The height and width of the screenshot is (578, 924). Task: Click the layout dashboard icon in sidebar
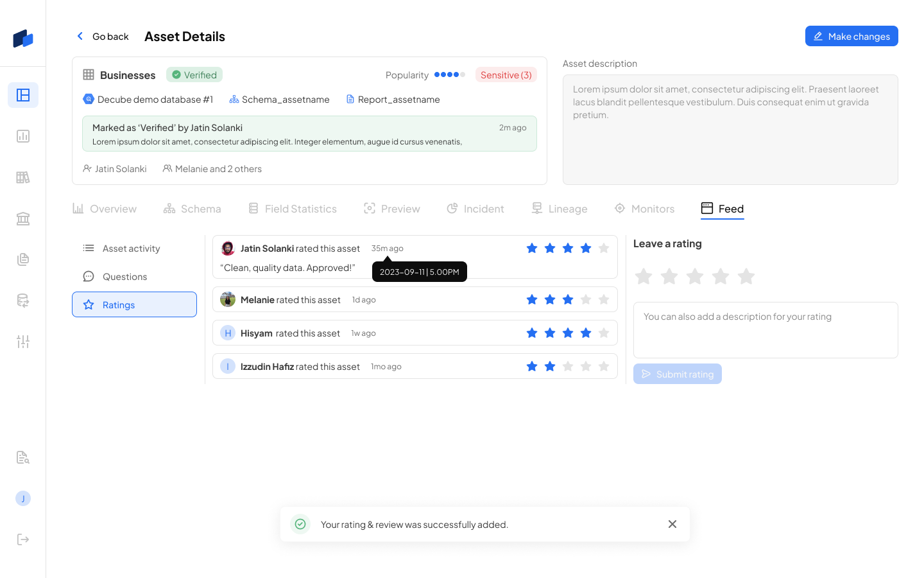click(23, 95)
